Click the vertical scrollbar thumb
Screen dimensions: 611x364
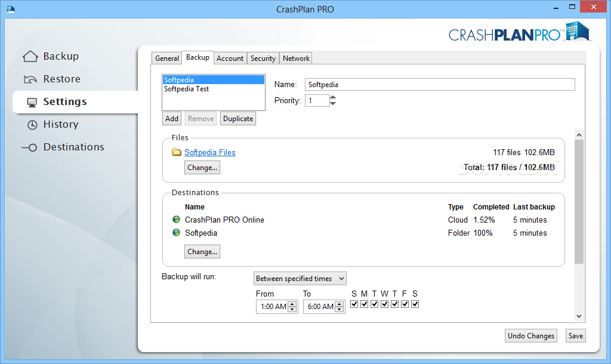(x=579, y=202)
